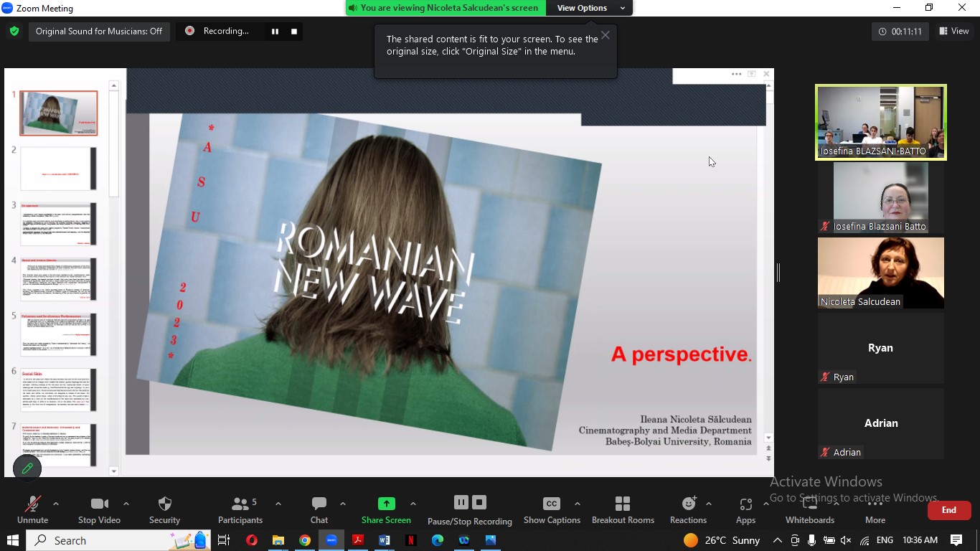This screenshot has width=980, height=551.
Task: Dismiss the shared content size tooltip
Action: click(x=606, y=34)
